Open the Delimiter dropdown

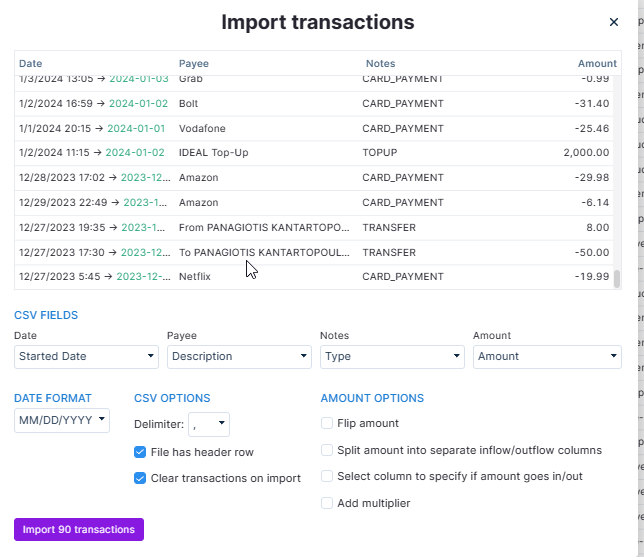pos(209,425)
